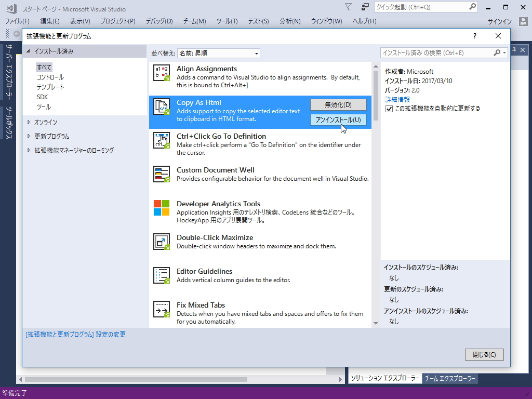Click the 閉じる(C) button
This screenshot has width=532, height=399.
point(484,354)
